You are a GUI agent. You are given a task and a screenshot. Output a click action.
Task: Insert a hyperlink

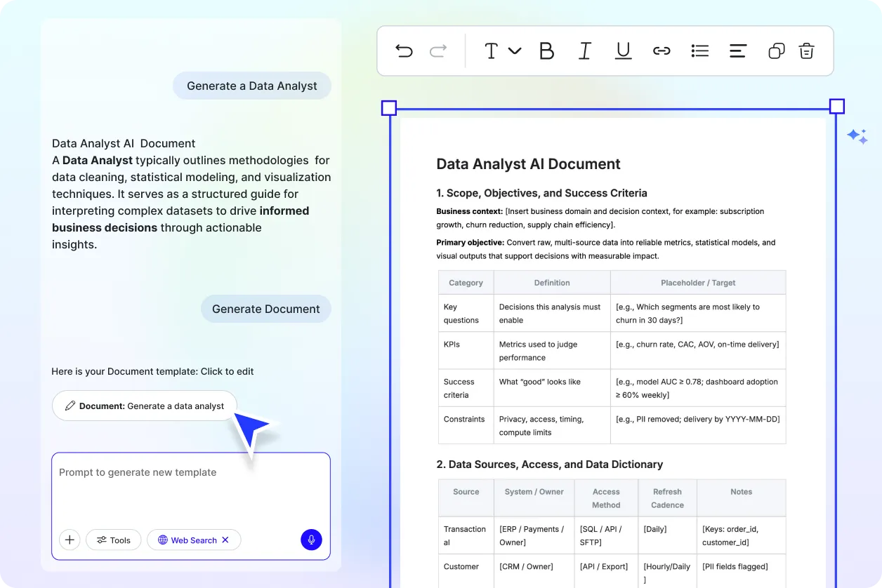(x=661, y=50)
